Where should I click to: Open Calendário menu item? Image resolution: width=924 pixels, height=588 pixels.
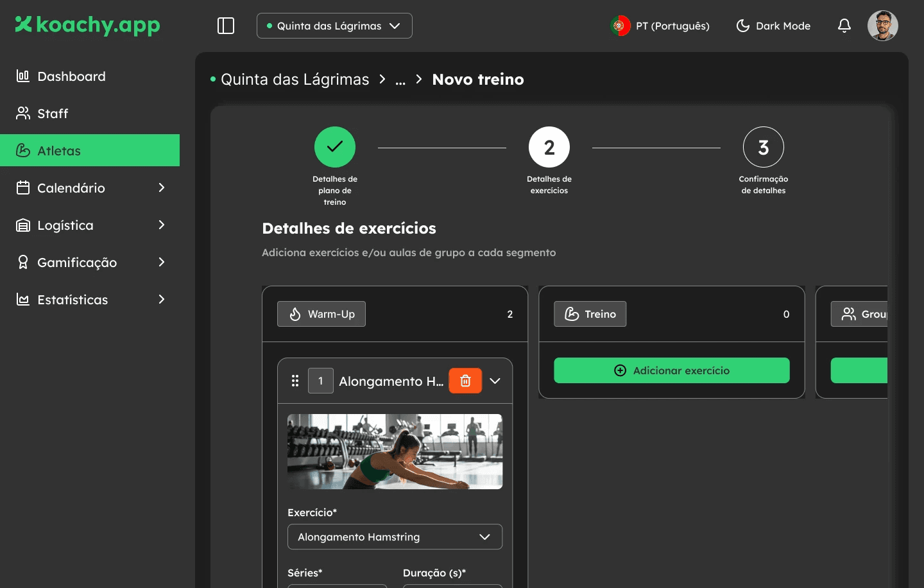tap(90, 187)
